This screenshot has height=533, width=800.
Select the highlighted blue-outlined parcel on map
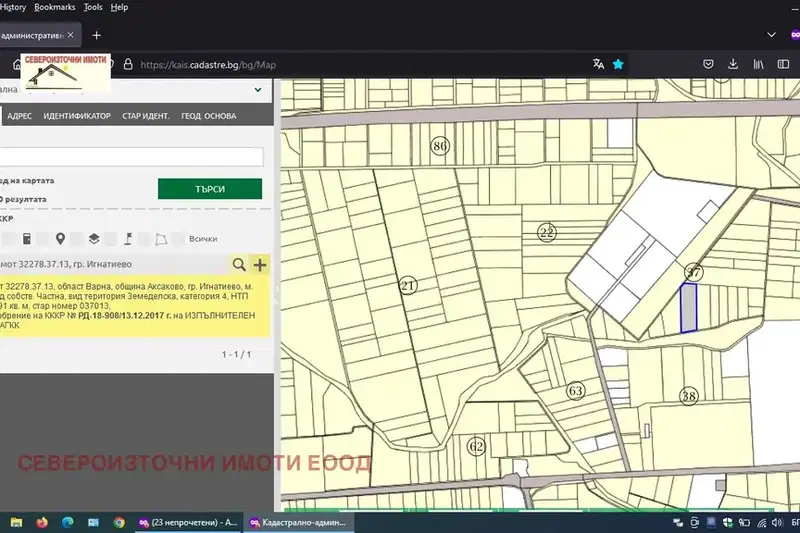click(689, 308)
